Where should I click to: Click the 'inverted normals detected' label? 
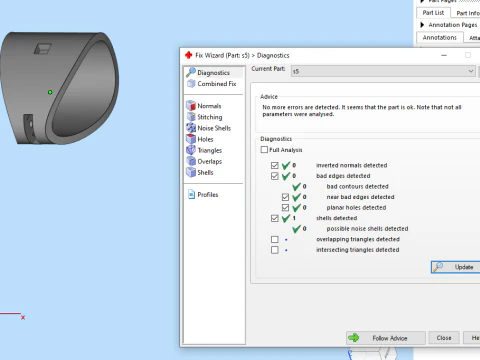(351, 165)
